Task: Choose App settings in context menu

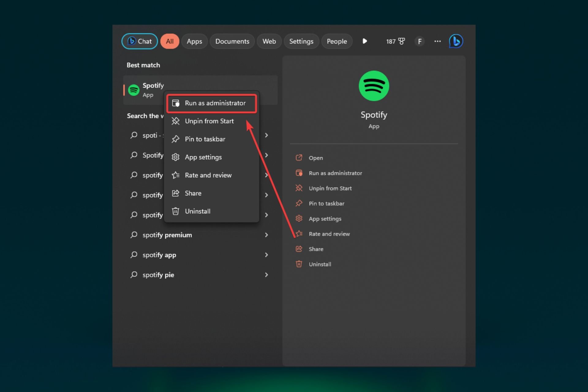Action: [212, 157]
